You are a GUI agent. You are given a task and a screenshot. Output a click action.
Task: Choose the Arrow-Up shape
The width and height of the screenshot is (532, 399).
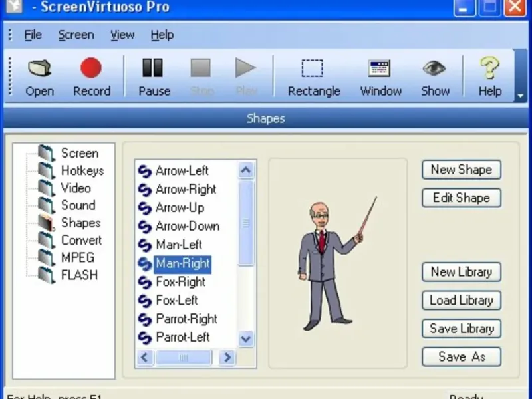180,207
